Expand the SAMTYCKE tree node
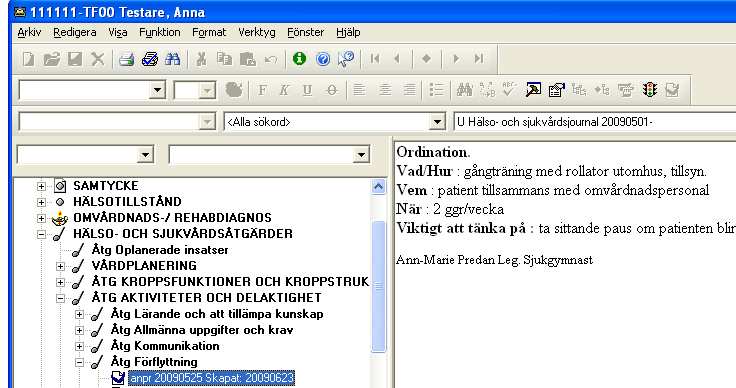 pyautogui.click(x=41, y=186)
